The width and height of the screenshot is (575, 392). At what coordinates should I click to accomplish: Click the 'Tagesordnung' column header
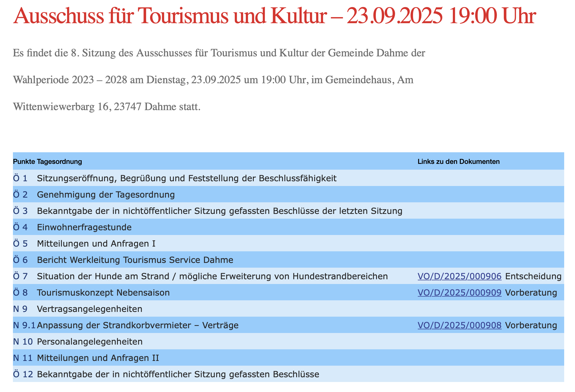pos(59,161)
